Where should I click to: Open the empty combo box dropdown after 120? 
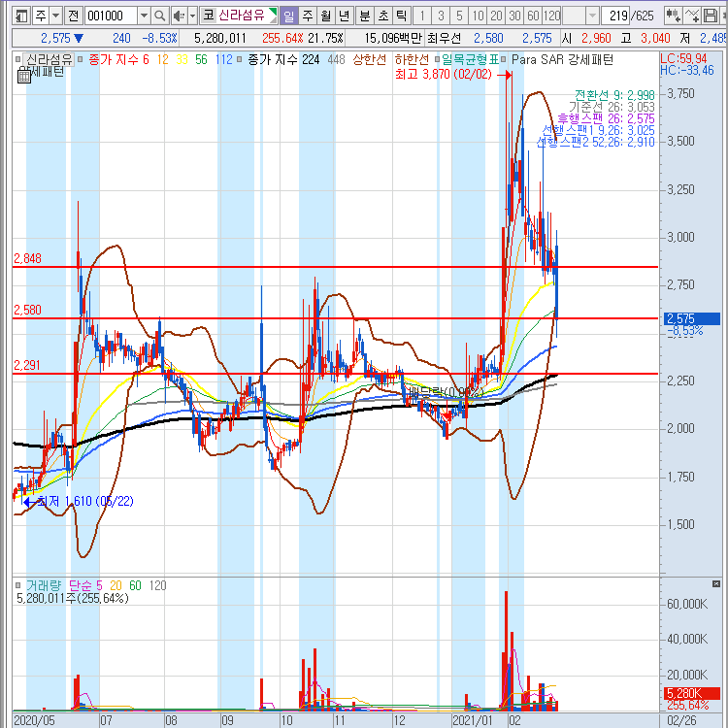click(592, 17)
